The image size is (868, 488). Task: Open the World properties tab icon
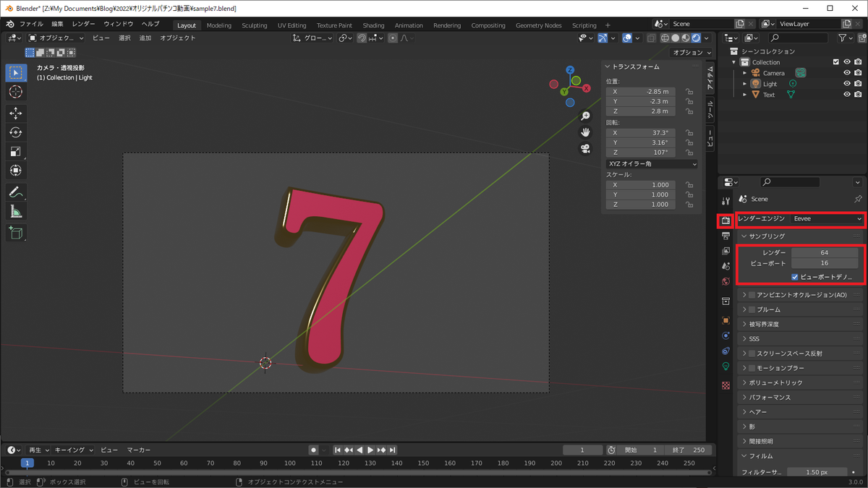pyautogui.click(x=726, y=281)
